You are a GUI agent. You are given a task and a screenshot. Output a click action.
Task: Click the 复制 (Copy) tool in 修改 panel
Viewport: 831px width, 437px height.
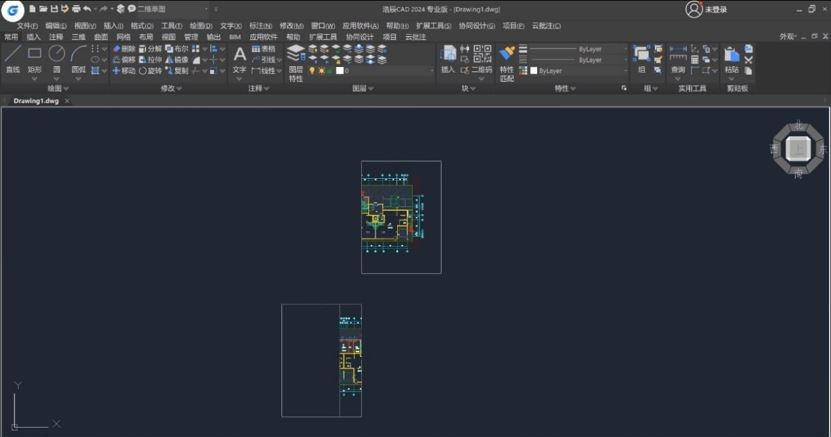point(176,70)
